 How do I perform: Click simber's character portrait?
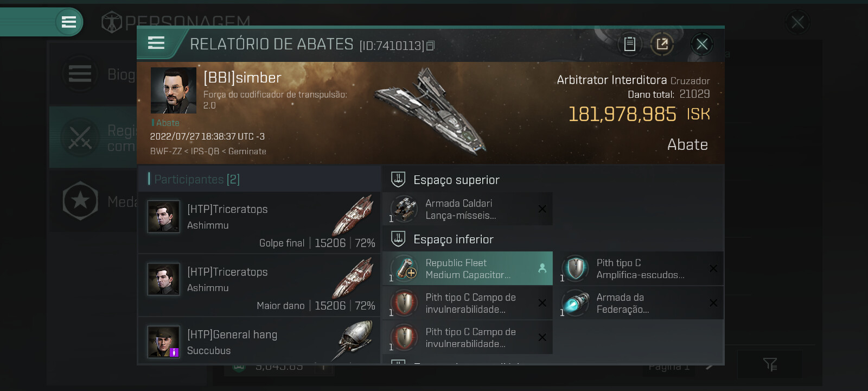174,90
